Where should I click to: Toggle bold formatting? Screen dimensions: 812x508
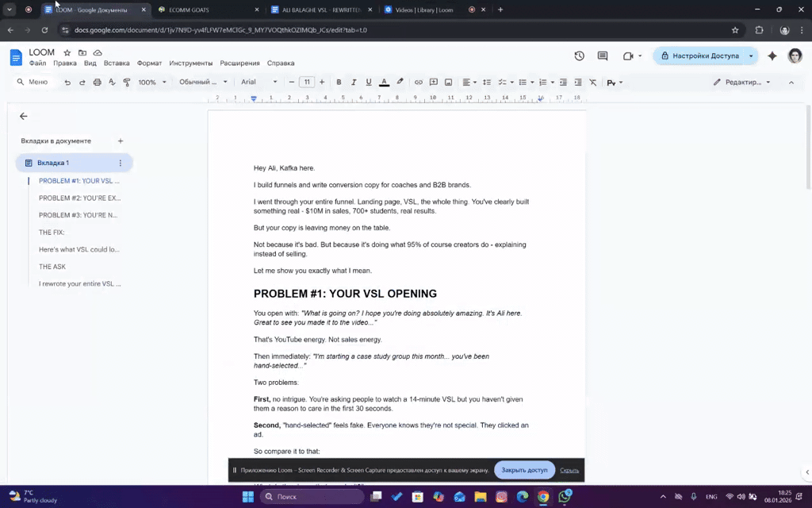pos(337,82)
